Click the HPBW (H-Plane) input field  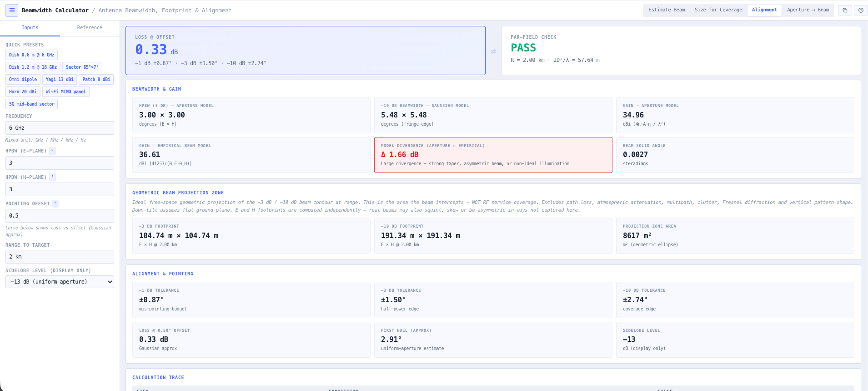pos(60,189)
